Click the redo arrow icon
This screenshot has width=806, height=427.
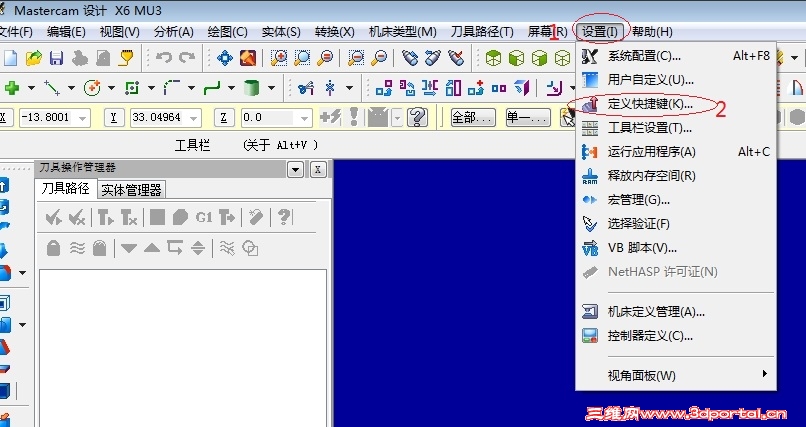[187, 58]
